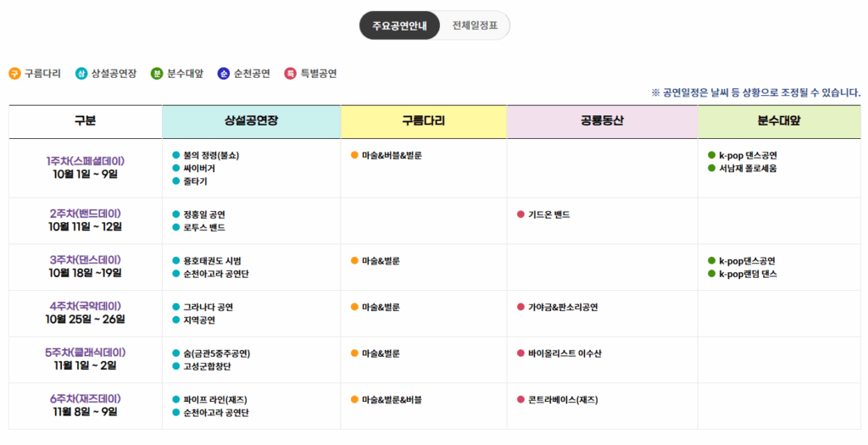Viewport: 868px width, 445px height.
Task: Click the pink 공룡동산 column header
Action: point(602,121)
